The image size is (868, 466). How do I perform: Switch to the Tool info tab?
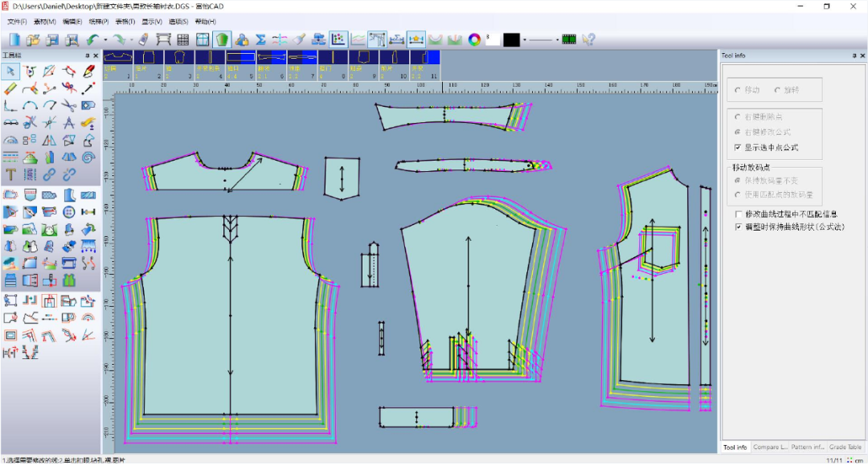735,448
